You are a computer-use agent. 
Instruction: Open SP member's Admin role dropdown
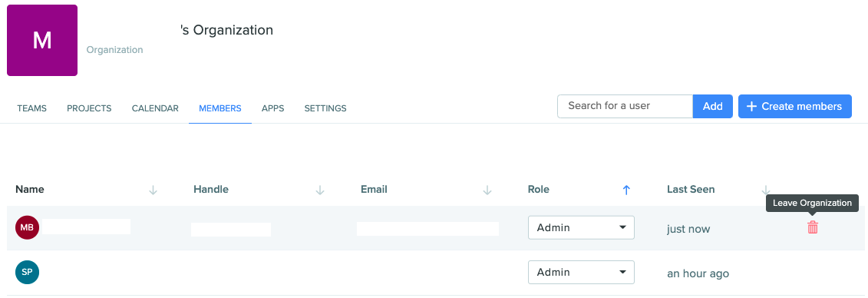click(x=581, y=273)
